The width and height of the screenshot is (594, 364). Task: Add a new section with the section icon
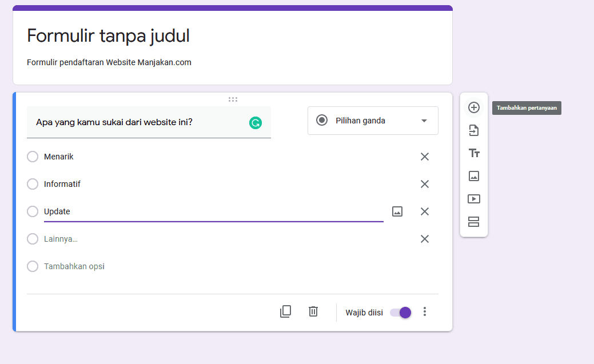click(473, 222)
